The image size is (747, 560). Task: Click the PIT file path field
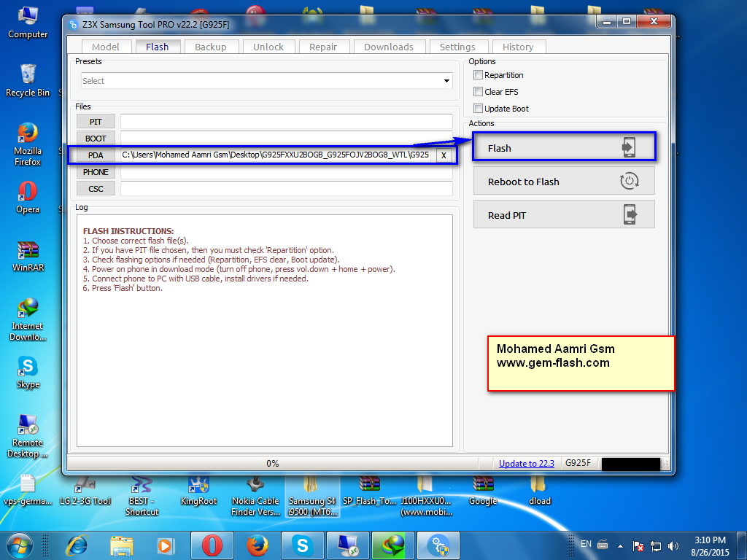(286, 122)
